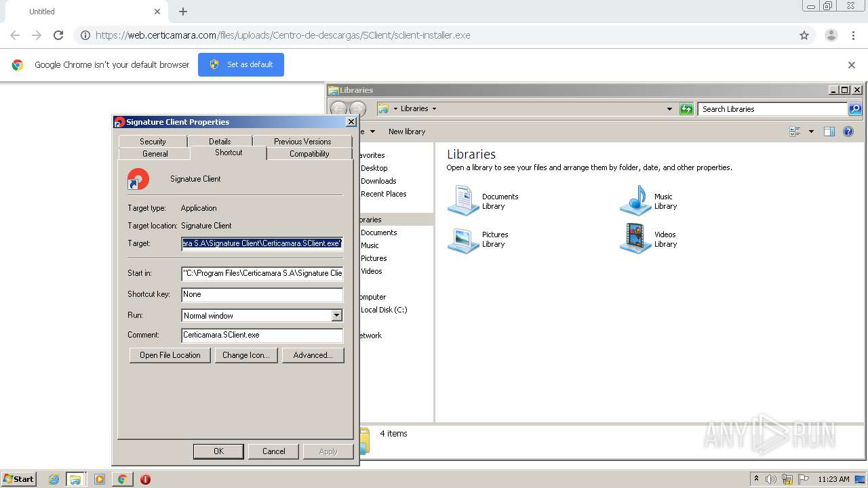The height and width of the screenshot is (488, 868).
Task: Select Pictures in navigation pane
Action: coord(374,258)
